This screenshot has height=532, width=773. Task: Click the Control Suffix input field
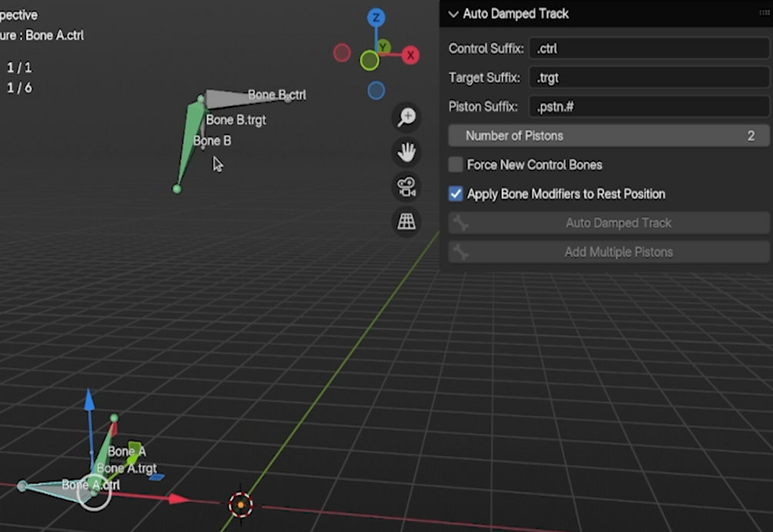click(649, 48)
